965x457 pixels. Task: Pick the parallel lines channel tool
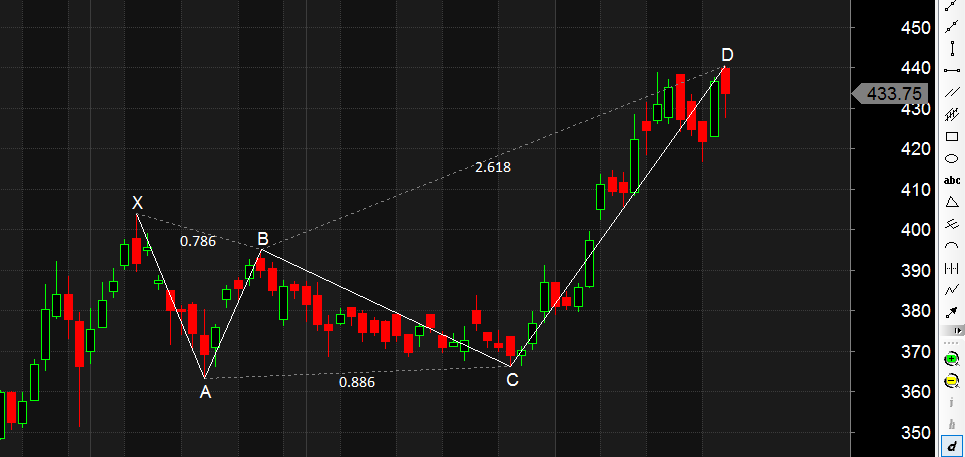pos(952,92)
